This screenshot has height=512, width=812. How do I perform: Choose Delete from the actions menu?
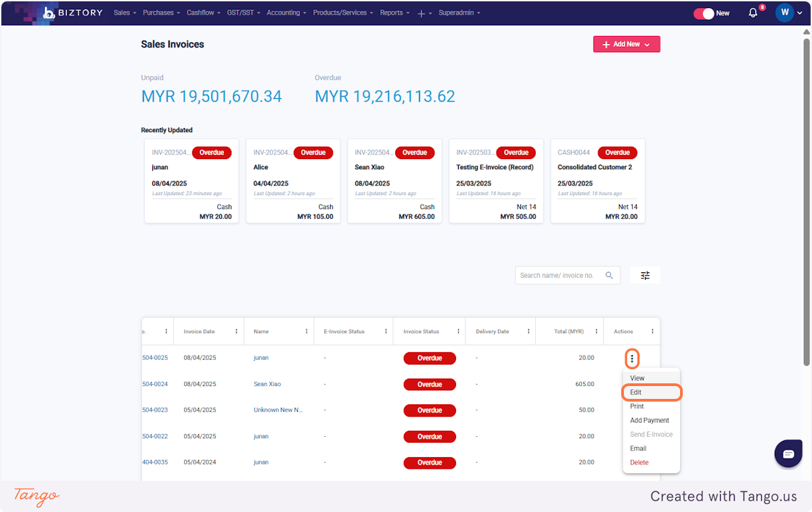[x=651, y=463]
